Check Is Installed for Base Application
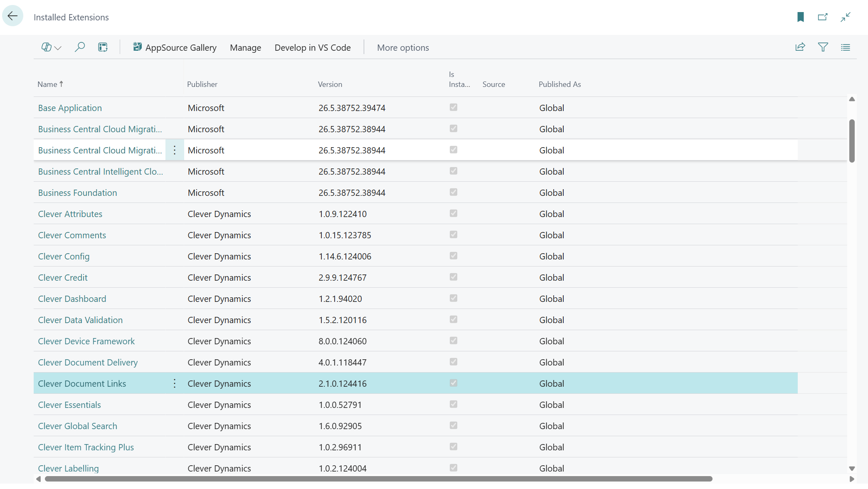Viewport: 868px width, 489px height. pos(453,107)
